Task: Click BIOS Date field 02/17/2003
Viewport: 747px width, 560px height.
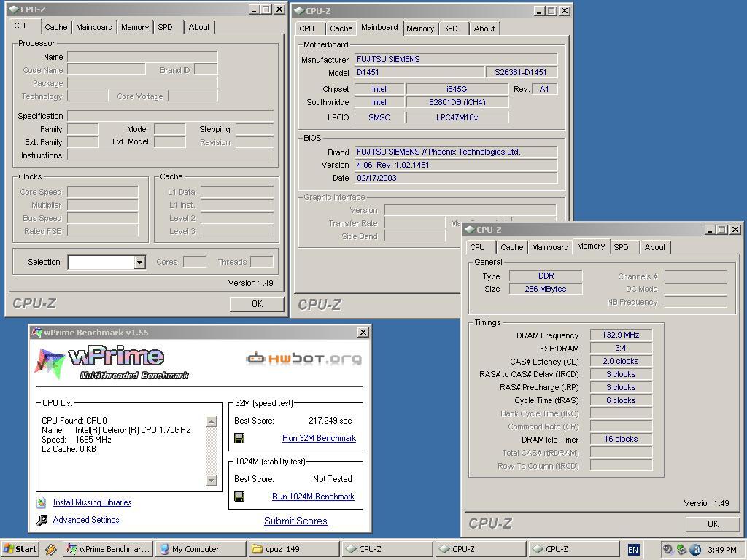Action: [x=456, y=178]
